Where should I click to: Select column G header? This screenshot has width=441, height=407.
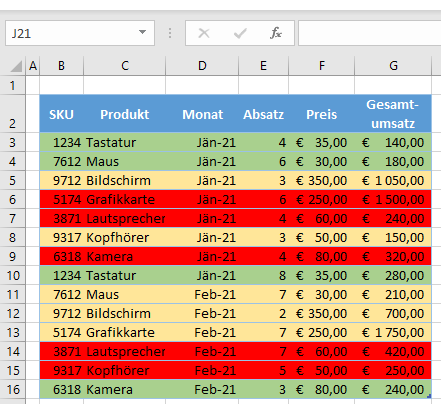pos(393,66)
